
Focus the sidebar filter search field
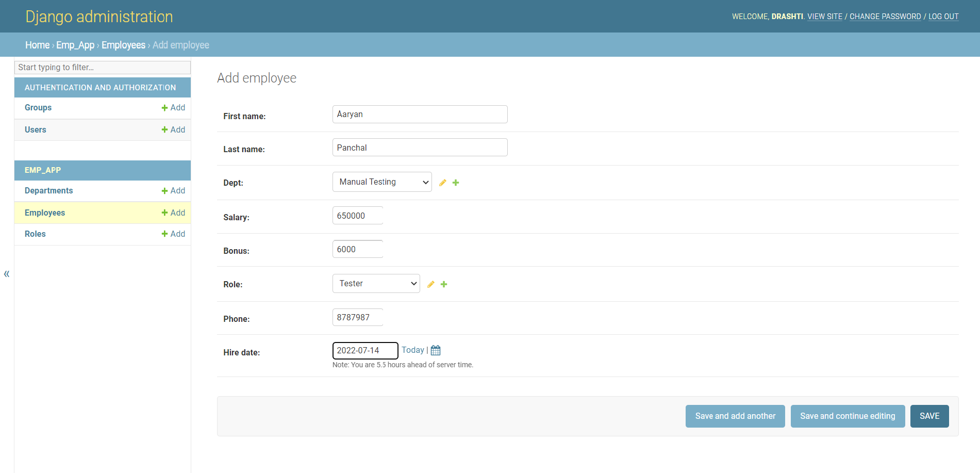click(x=103, y=68)
